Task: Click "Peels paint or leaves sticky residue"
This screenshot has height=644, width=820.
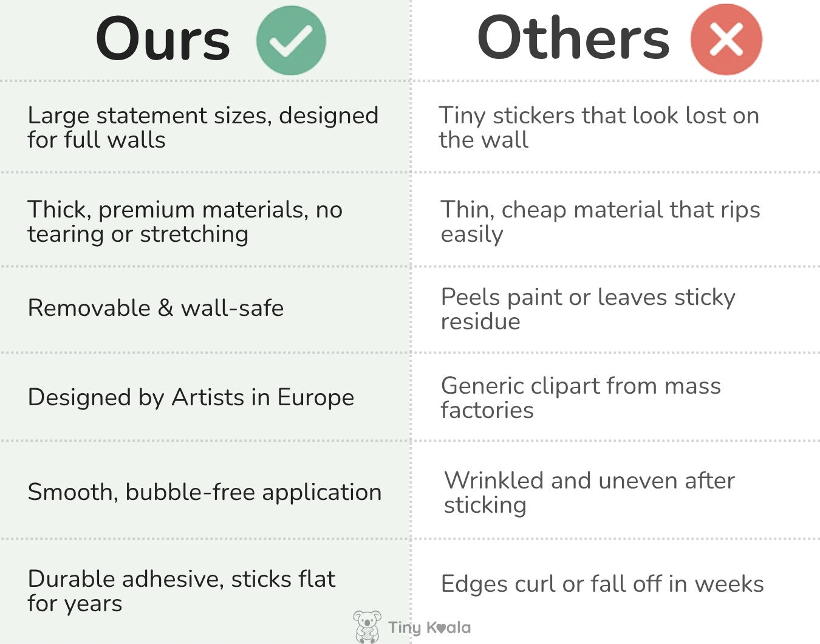Action: 587,309
